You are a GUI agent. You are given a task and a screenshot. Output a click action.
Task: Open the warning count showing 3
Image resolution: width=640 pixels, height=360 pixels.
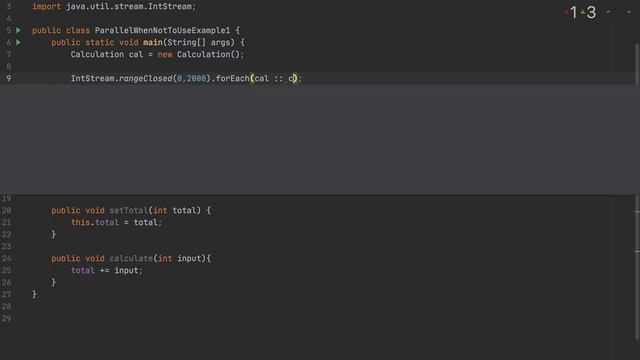coord(589,12)
